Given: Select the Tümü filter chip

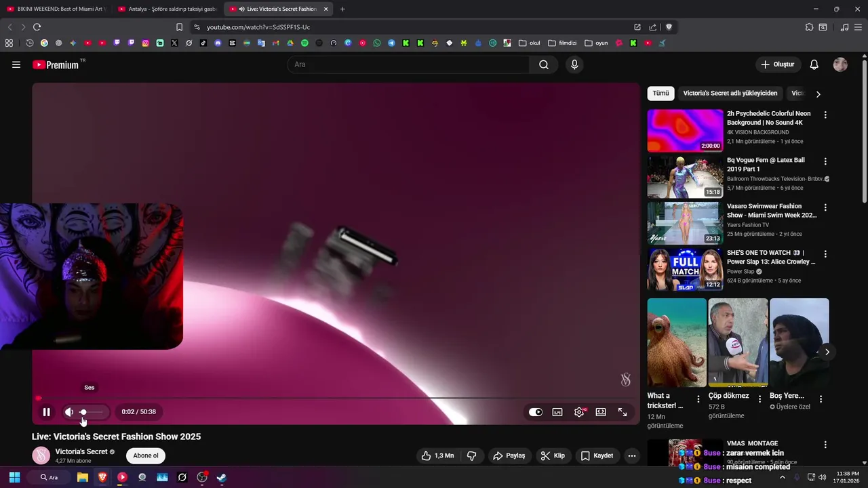Looking at the screenshot, I should (x=660, y=94).
